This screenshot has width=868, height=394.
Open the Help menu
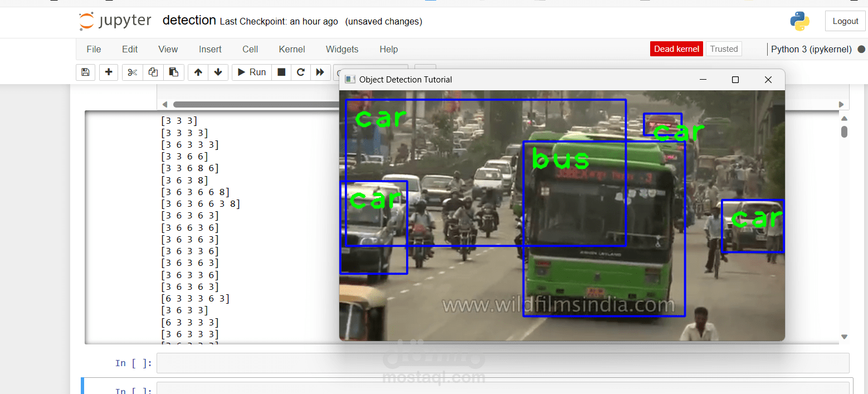388,49
